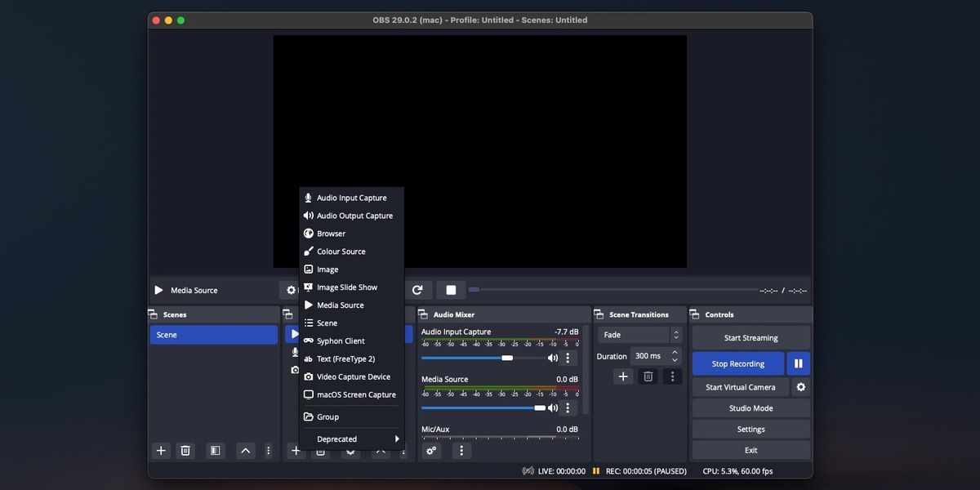Expand the Deprecated submenu
This screenshot has height=490, width=980.
[353, 439]
